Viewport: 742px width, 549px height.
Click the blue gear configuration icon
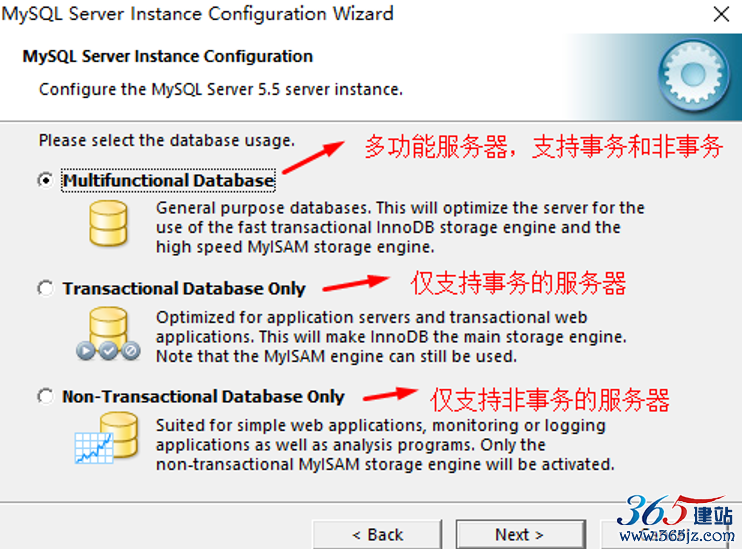click(x=693, y=75)
